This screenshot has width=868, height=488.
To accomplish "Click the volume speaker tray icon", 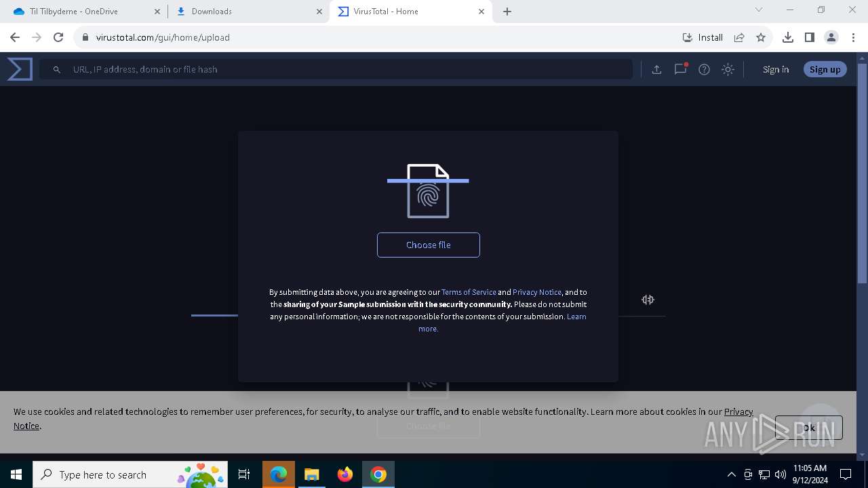I will click(x=781, y=474).
